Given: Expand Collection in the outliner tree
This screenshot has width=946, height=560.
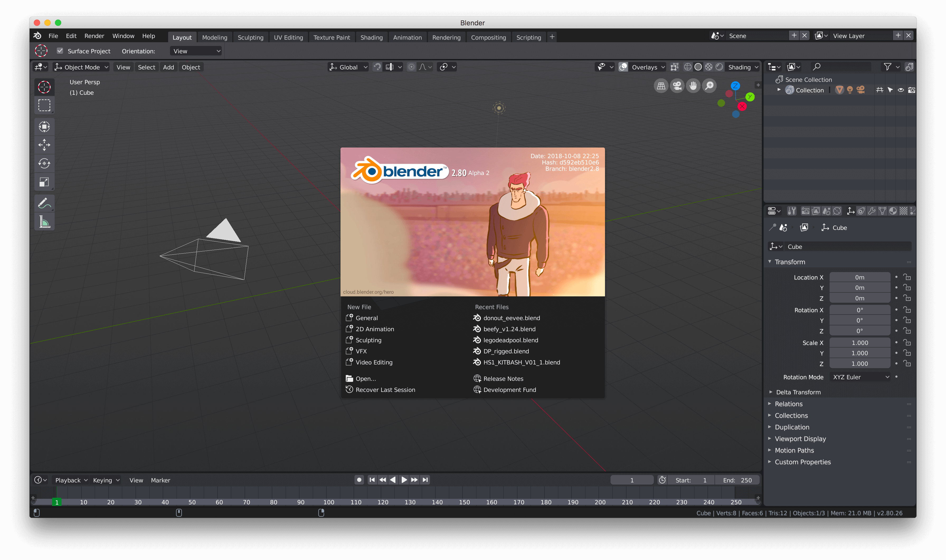Looking at the screenshot, I should click(779, 90).
